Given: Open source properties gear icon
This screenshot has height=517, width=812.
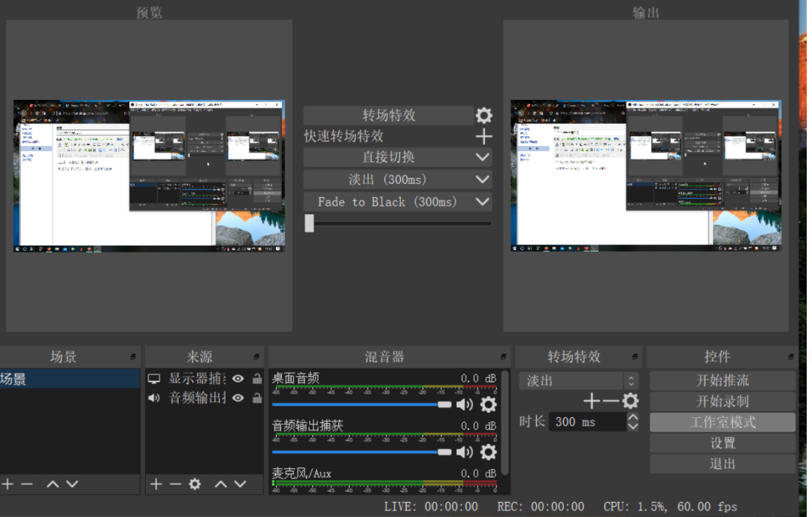Looking at the screenshot, I should (195, 484).
